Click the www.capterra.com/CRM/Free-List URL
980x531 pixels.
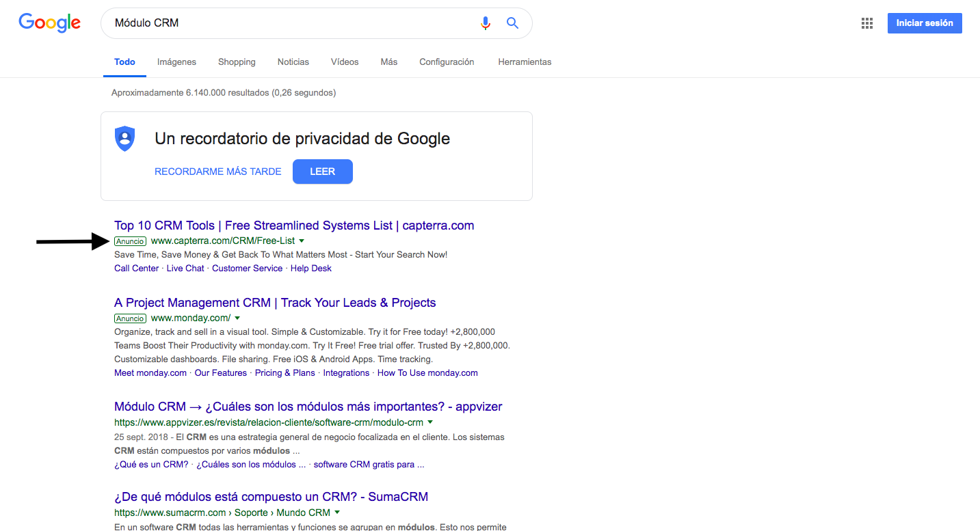223,241
